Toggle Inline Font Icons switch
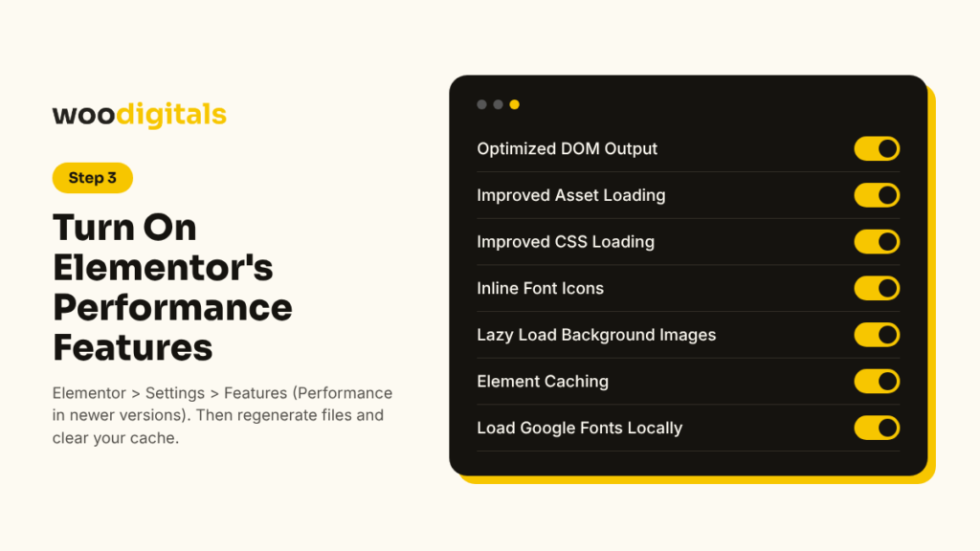Screen dimensions: 980x551 (877, 288)
